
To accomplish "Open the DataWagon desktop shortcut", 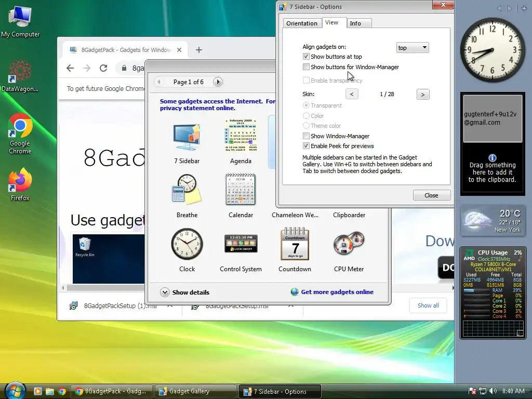I will click(20, 76).
